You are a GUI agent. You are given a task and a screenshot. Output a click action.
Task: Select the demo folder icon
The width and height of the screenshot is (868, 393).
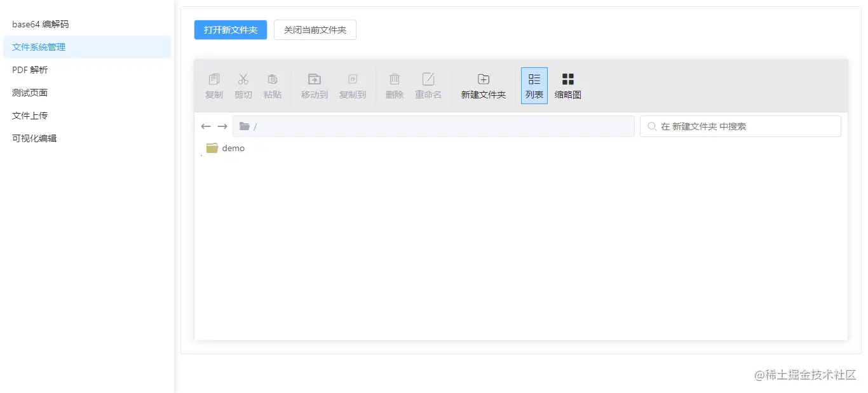click(212, 148)
